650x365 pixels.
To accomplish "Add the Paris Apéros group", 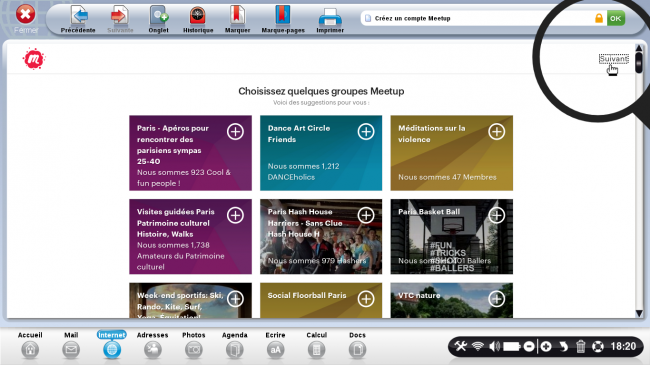I will pyautogui.click(x=235, y=131).
